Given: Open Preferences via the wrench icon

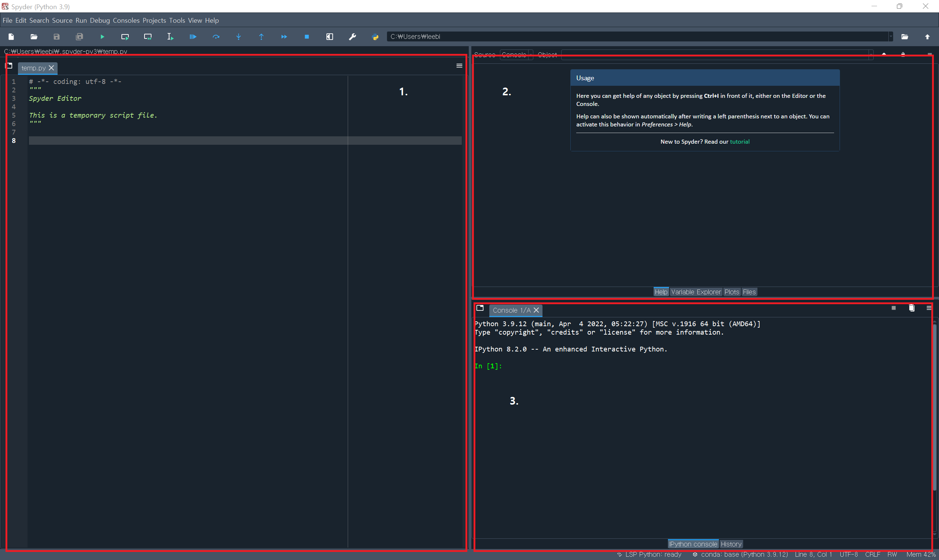Looking at the screenshot, I should click(352, 37).
